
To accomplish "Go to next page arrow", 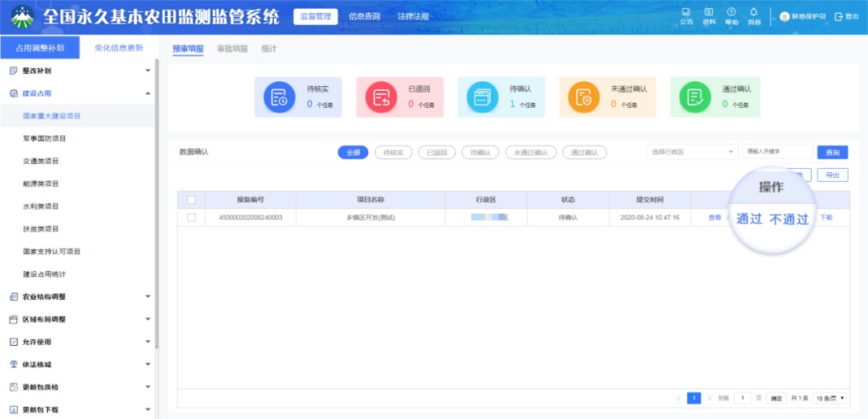I will (709, 398).
